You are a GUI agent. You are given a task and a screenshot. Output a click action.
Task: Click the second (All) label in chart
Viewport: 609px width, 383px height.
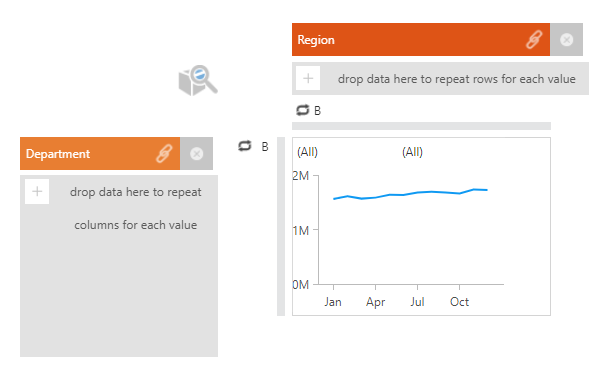(412, 152)
